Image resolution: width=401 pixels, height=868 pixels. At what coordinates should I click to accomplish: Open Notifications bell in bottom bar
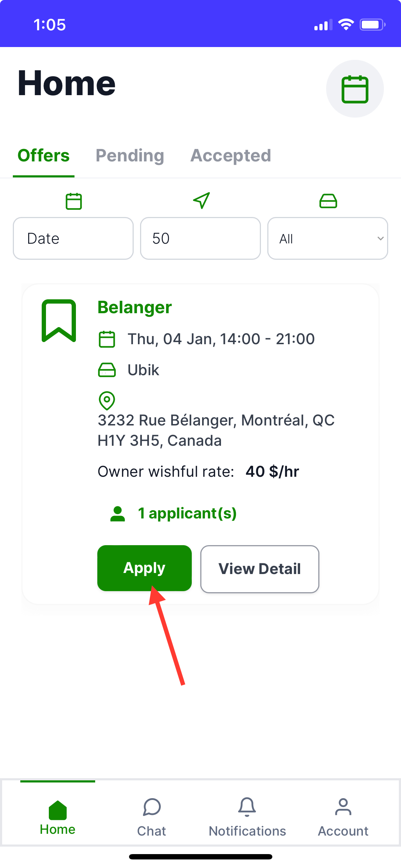247,807
